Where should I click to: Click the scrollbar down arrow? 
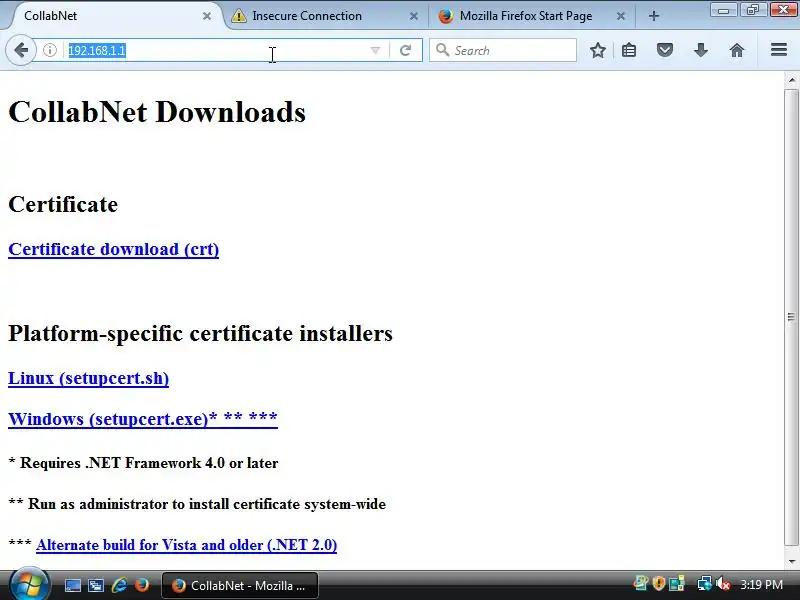click(x=791, y=562)
